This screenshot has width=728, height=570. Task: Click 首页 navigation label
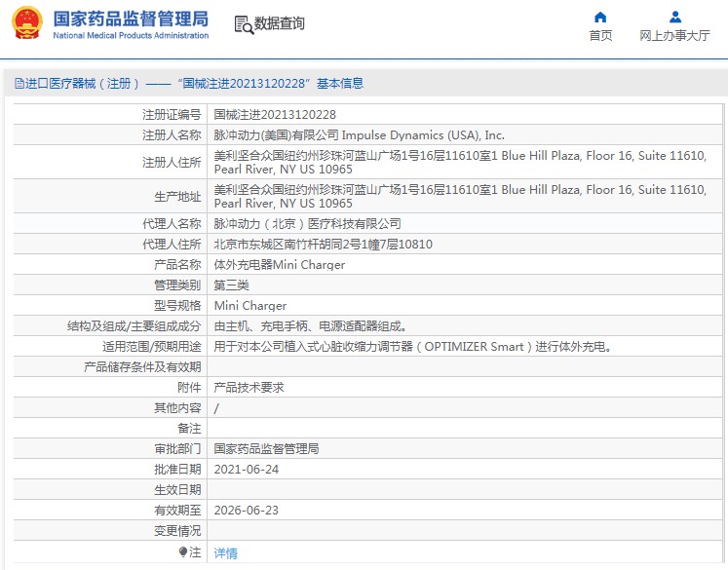[x=600, y=35]
